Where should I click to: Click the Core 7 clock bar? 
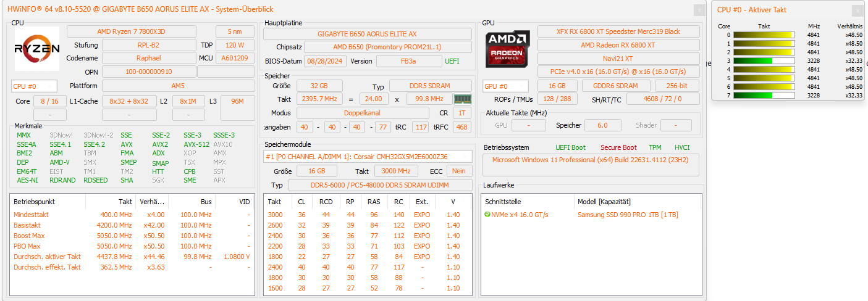click(x=764, y=96)
